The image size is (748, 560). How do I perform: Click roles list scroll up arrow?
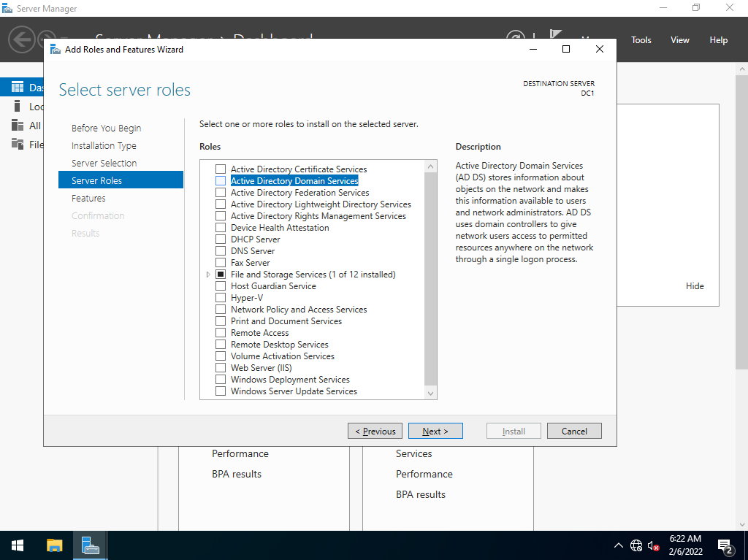430,166
